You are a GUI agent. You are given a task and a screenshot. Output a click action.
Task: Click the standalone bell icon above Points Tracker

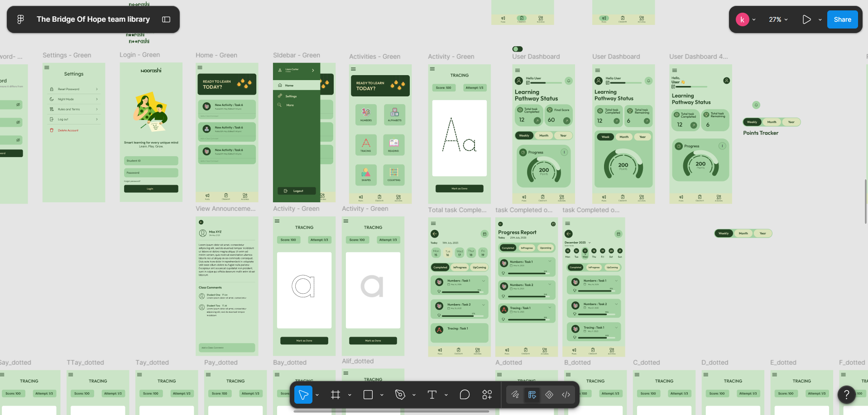click(x=756, y=105)
